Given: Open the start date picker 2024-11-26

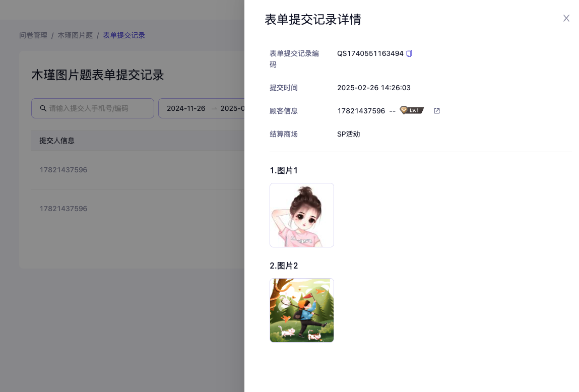Looking at the screenshot, I should (x=186, y=108).
